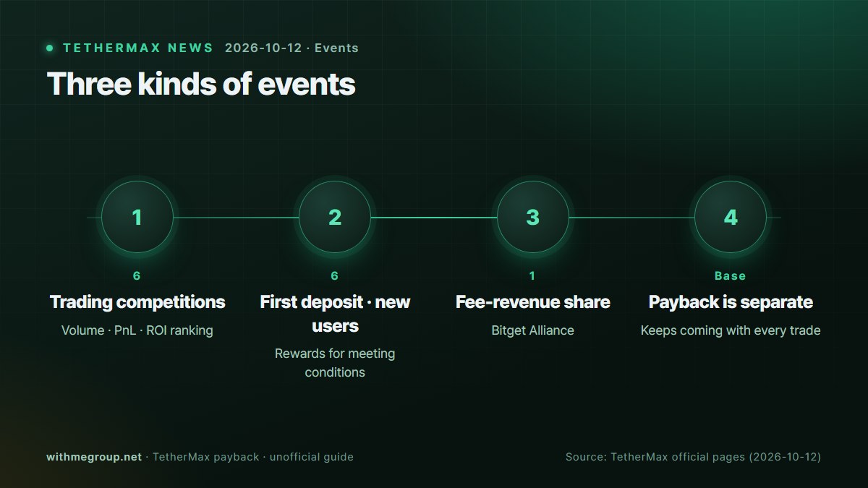
Task: Click the 2026-10-12 · Events date text
Action: click(x=292, y=48)
